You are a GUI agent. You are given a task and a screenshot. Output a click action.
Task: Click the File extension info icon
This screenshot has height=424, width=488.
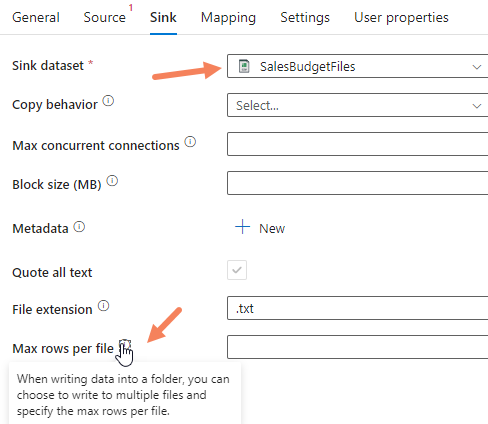pos(103,306)
